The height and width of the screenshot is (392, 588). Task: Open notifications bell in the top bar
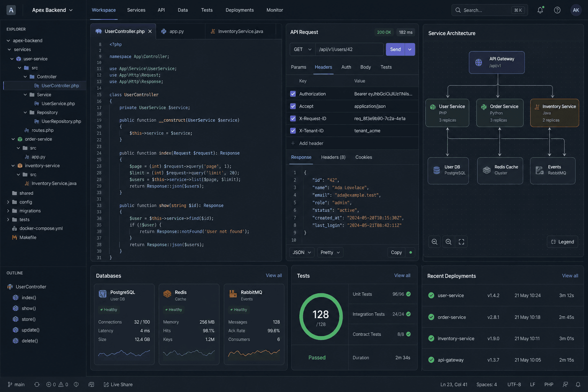540,10
